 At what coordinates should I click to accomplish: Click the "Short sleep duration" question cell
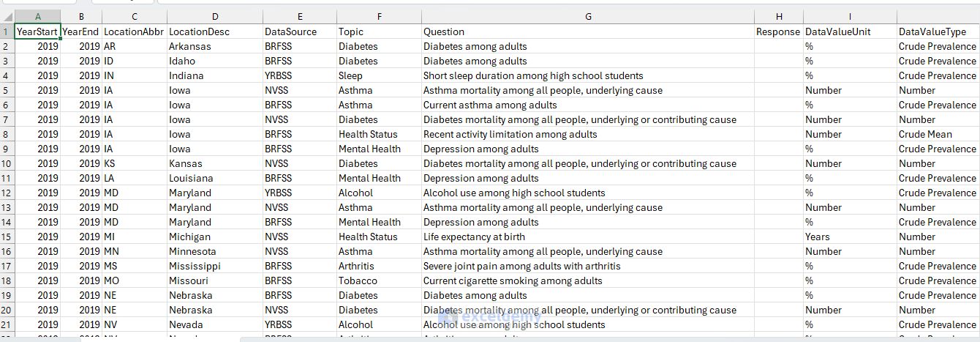[x=533, y=75]
